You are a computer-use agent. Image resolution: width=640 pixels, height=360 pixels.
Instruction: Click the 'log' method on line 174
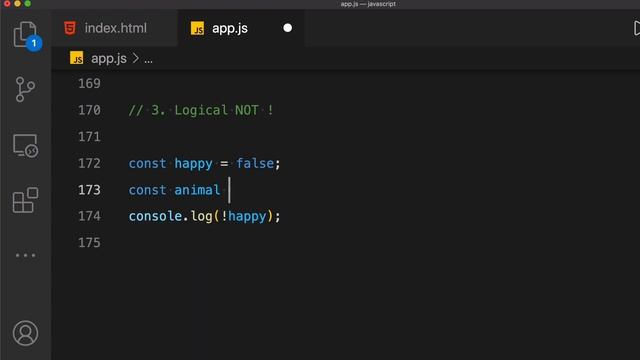click(x=201, y=216)
